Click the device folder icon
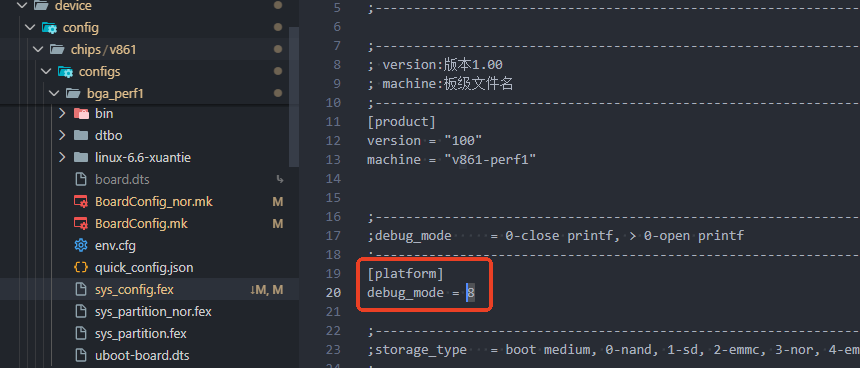This screenshot has height=368, width=860. [41, 5]
